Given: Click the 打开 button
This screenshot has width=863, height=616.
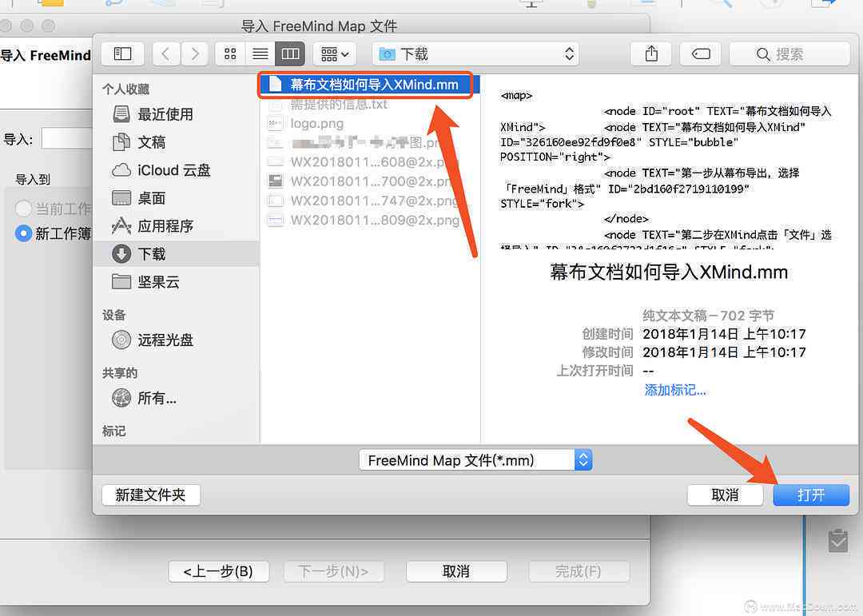Looking at the screenshot, I should (811, 495).
